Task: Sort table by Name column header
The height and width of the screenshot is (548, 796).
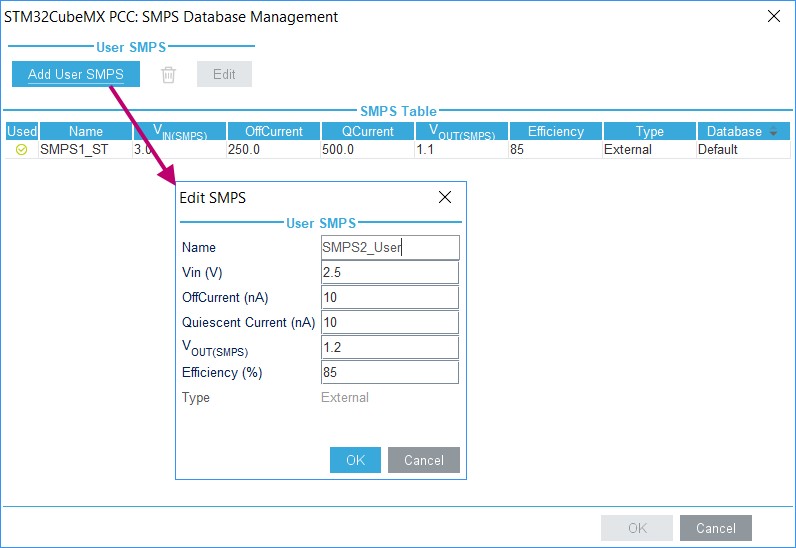Action: (x=86, y=132)
